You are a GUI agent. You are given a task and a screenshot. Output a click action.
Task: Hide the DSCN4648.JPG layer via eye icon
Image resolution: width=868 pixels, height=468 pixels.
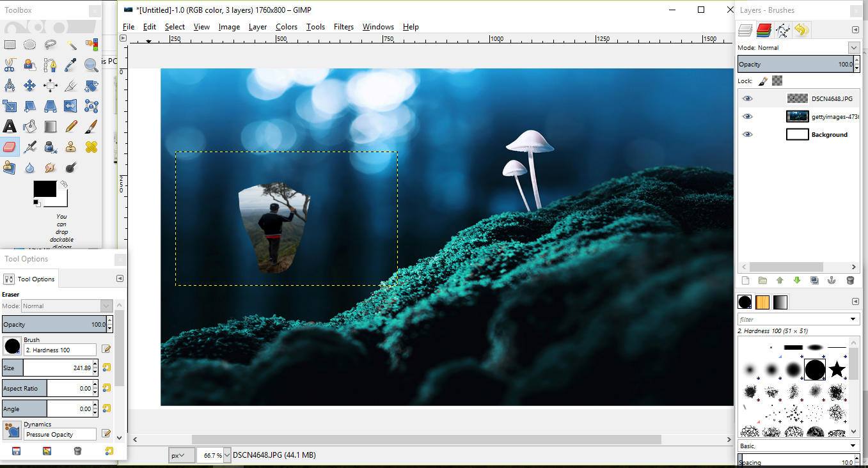pyautogui.click(x=748, y=99)
